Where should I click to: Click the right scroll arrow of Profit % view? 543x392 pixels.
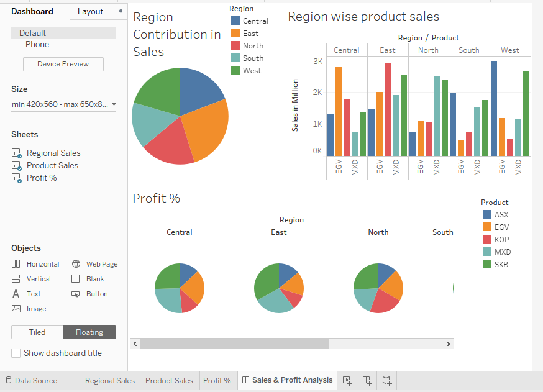(449, 344)
